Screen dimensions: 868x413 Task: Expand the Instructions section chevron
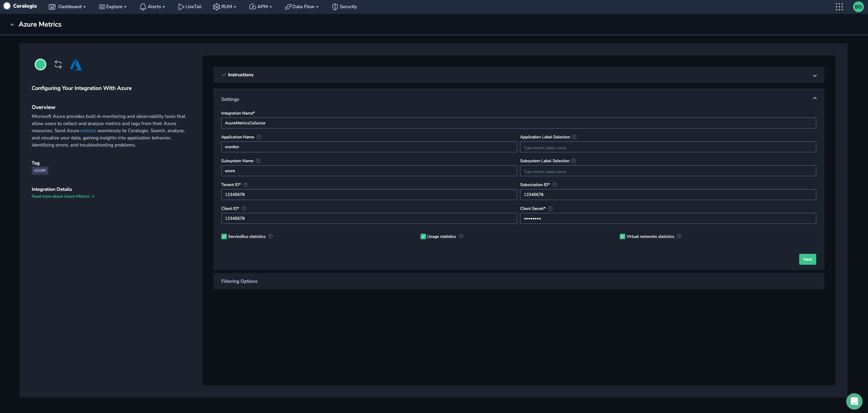[x=815, y=76]
